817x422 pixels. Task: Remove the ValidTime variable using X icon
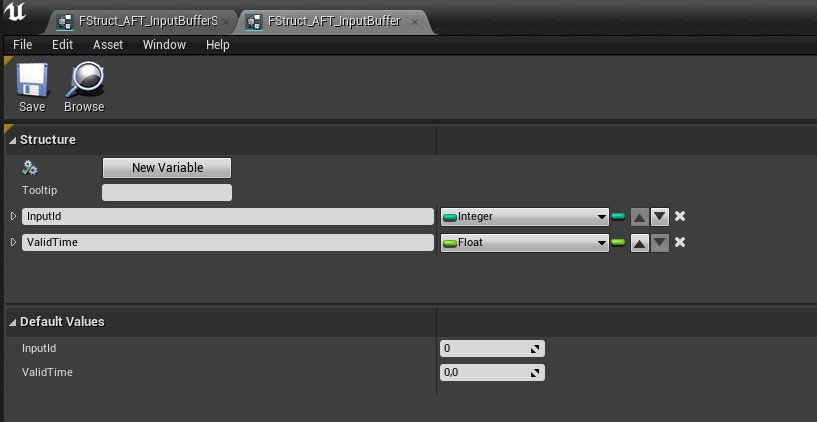[679, 242]
